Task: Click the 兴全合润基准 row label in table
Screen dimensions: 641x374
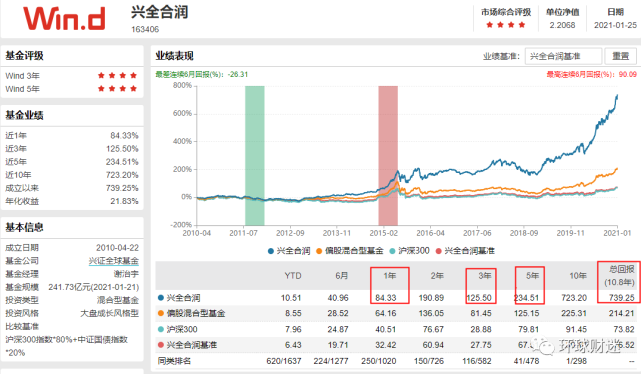Action: (192, 345)
